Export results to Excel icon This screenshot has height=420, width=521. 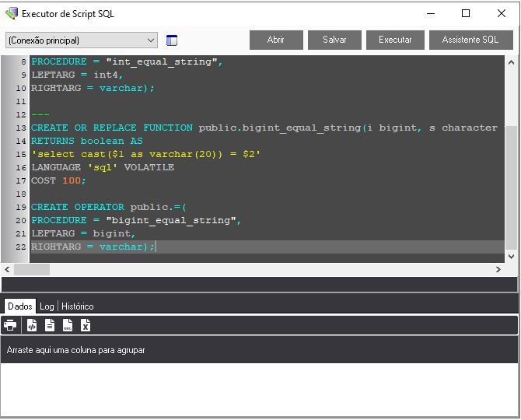86,325
